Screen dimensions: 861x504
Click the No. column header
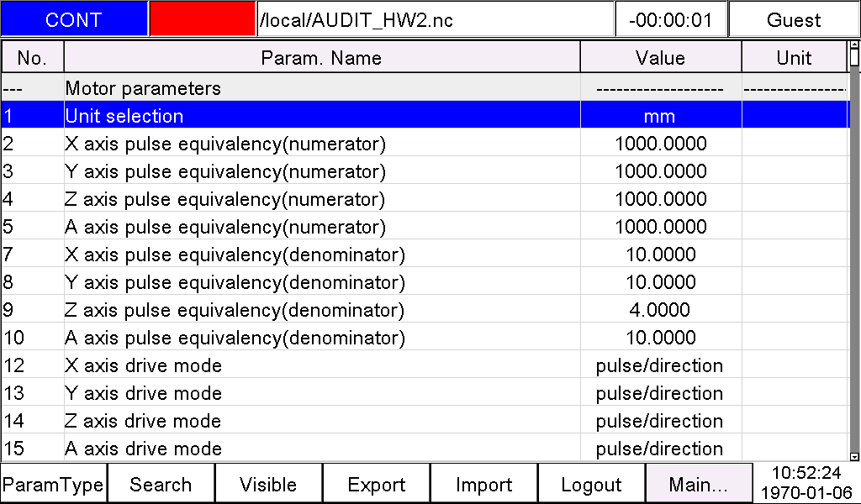coord(33,58)
